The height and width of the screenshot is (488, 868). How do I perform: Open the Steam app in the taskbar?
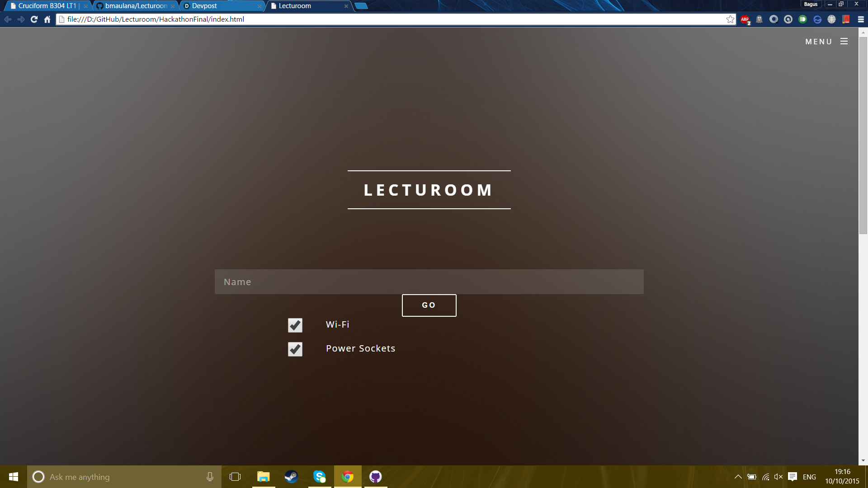point(291,477)
